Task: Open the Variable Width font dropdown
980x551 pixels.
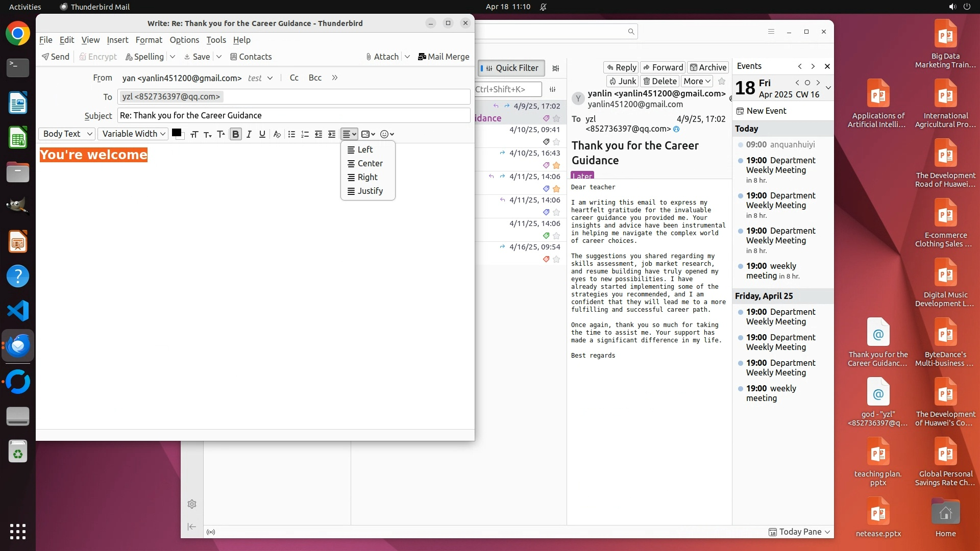Action: coord(133,134)
